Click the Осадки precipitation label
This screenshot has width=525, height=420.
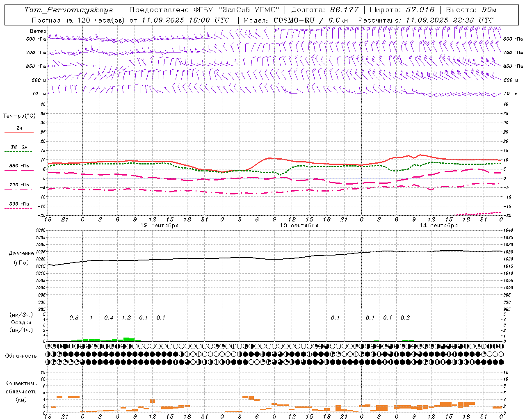[x=21, y=322]
